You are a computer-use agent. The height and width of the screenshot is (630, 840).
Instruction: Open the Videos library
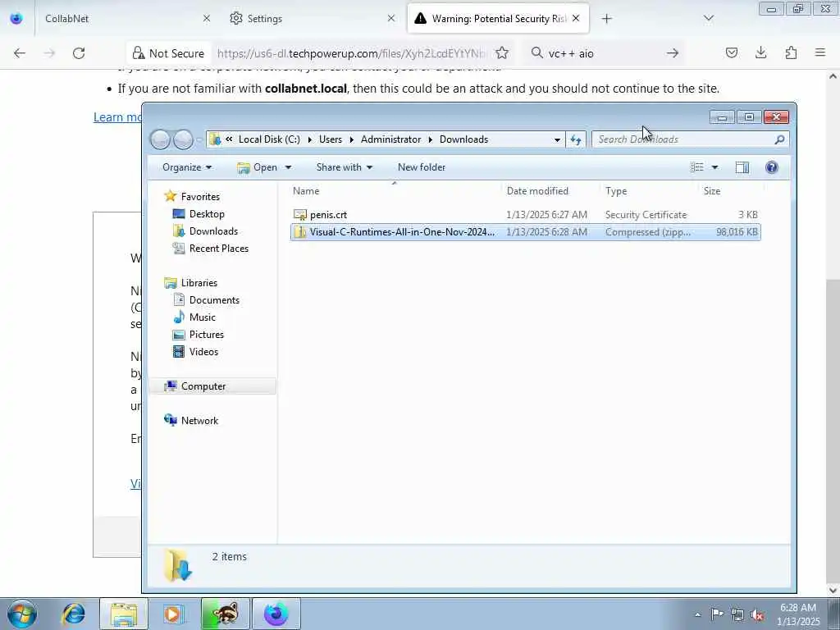pos(203,351)
